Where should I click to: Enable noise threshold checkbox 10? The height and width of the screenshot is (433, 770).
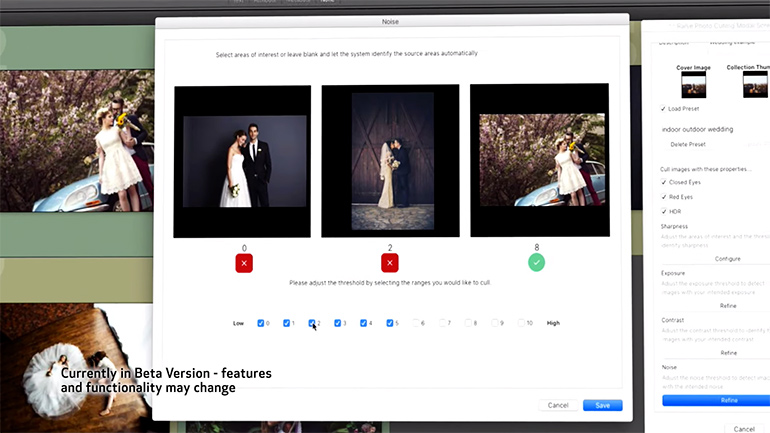[518, 323]
